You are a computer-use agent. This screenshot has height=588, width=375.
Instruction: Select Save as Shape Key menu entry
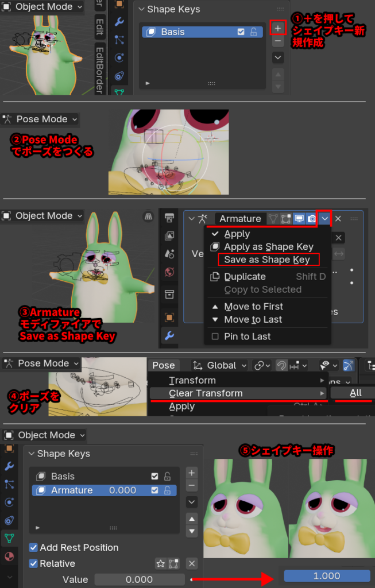point(267,260)
